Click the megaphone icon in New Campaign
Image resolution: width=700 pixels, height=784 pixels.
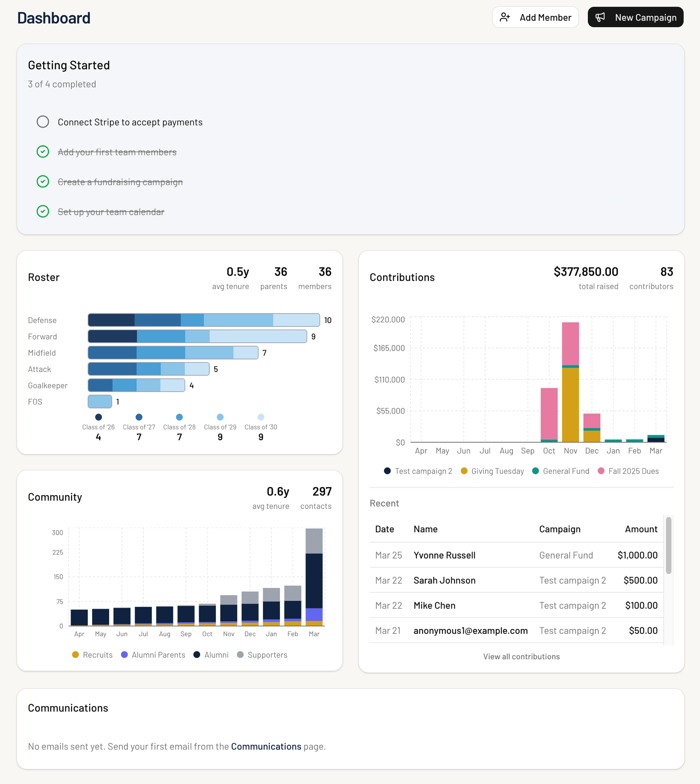pyautogui.click(x=600, y=17)
